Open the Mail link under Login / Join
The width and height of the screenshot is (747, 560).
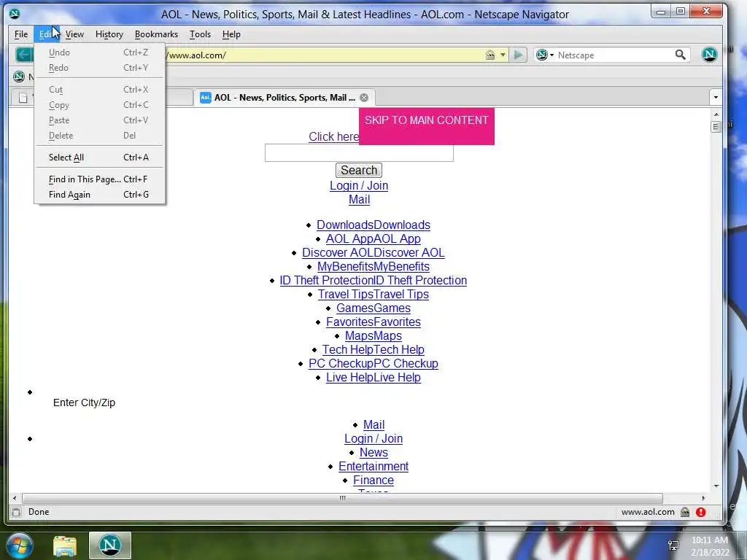[359, 200]
